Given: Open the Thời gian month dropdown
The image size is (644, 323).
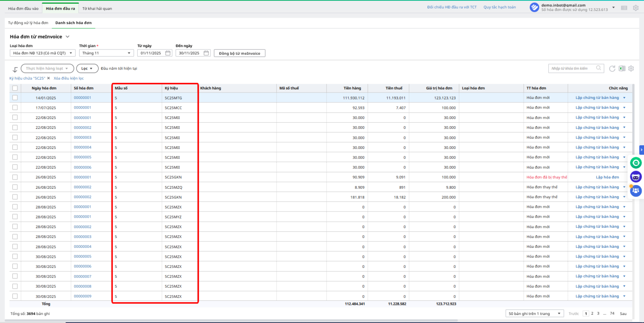Looking at the screenshot, I should point(106,53).
